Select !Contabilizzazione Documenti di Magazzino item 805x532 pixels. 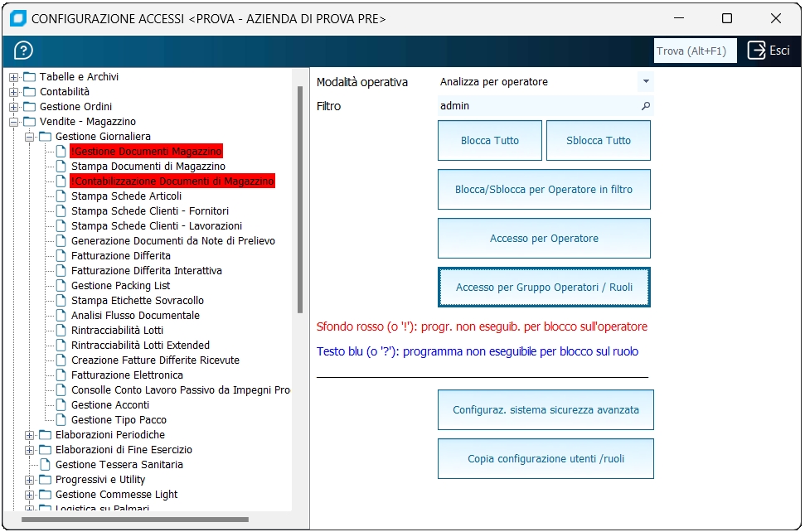[x=172, y=181]
